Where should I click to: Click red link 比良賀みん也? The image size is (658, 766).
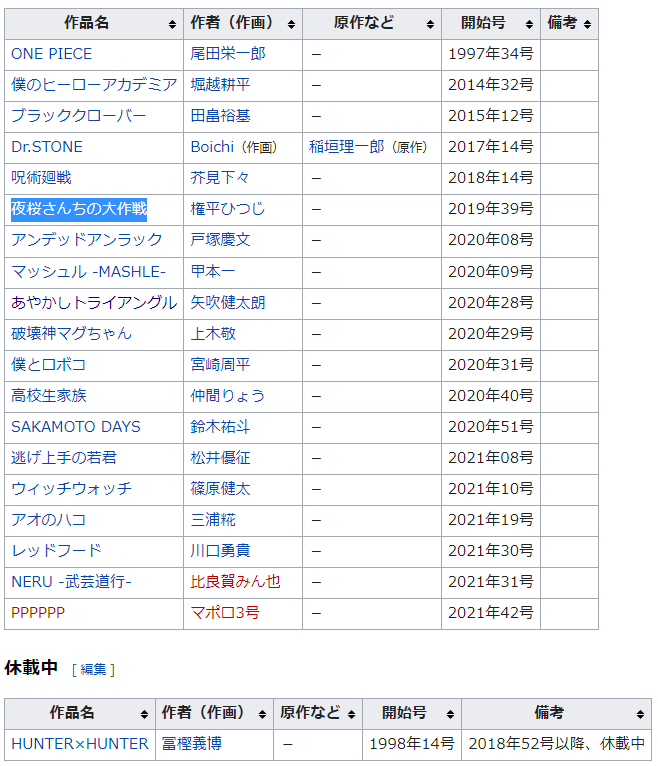235,582
